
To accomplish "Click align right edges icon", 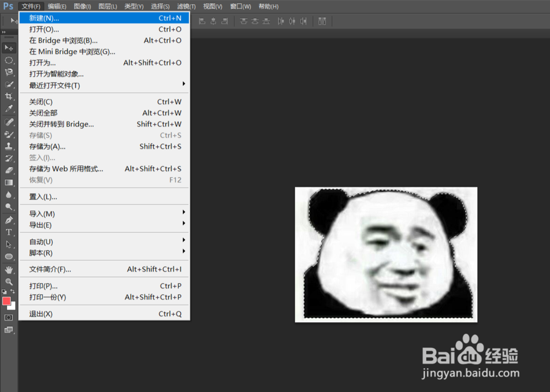I will coord(224,21).
